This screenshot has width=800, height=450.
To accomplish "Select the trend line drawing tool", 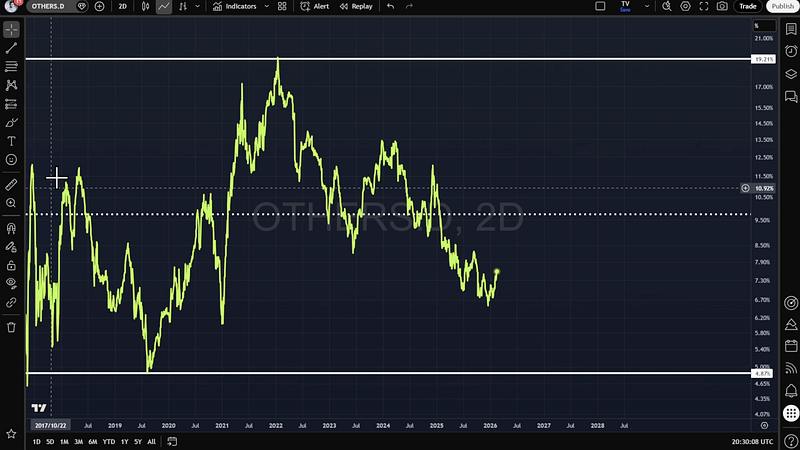I will pos(11,48).
